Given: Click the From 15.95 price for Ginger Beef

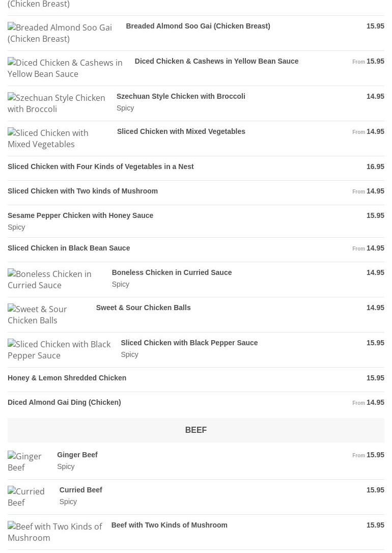Looking at the screenshot, I should (368, 455).
